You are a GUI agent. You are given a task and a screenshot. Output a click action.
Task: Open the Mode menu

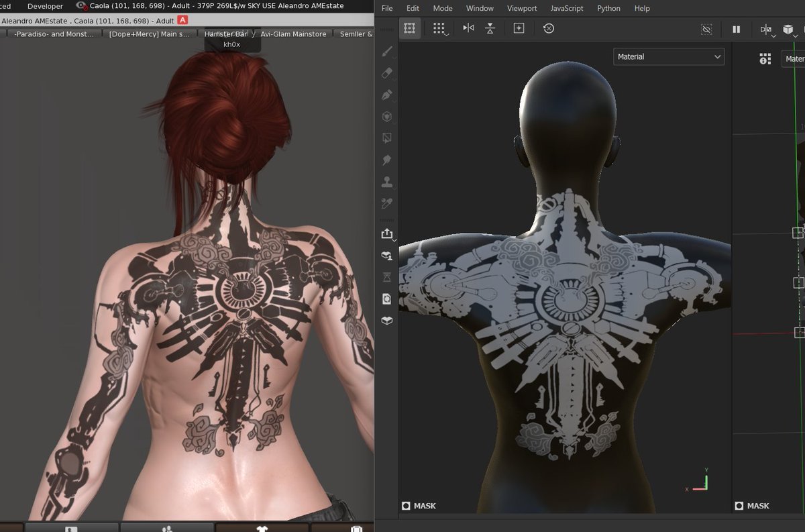(443, 8)
